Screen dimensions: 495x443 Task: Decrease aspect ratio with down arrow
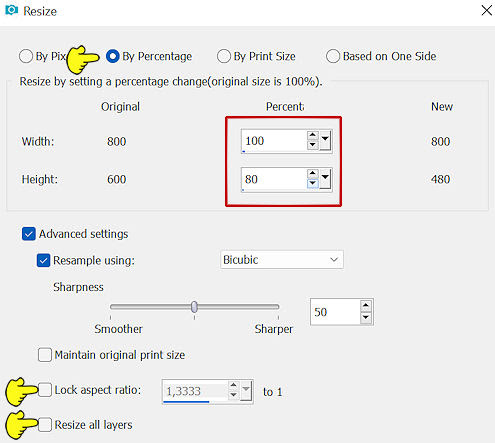(x=234, y=395)
